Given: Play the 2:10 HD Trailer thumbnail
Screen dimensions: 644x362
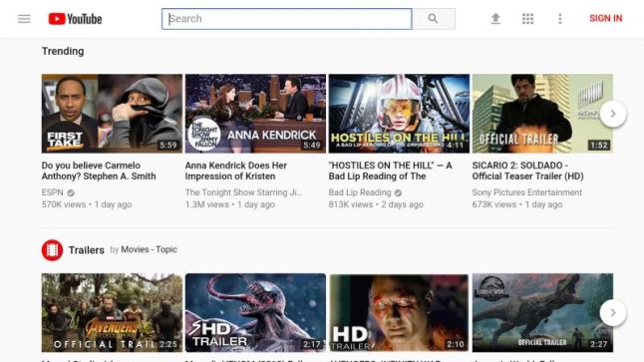Looking at the screenshot, I should click(399, 313).
